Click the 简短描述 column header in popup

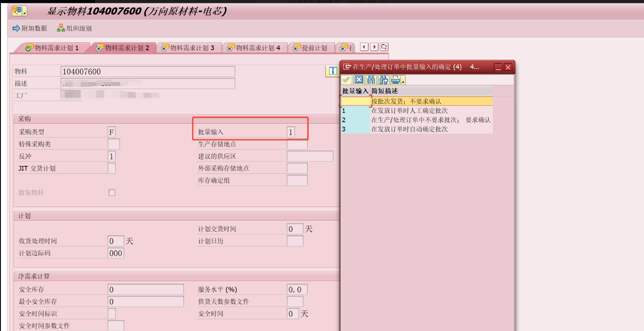[x=431, y=91]
